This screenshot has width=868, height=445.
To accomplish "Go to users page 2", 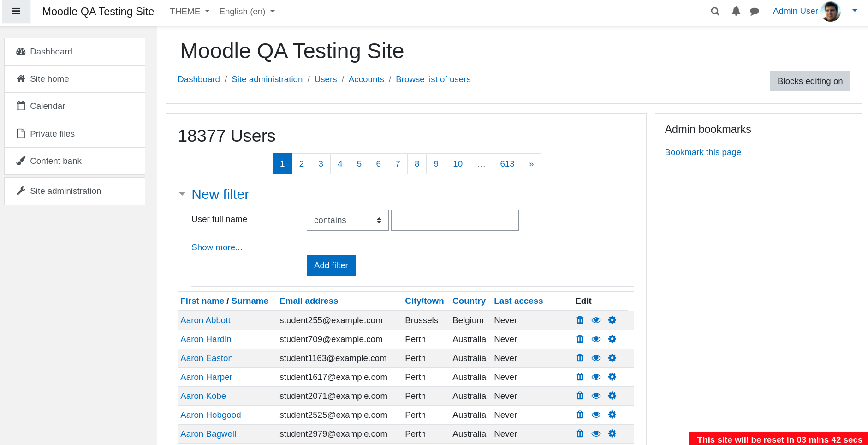I will pyautogui.click(x=302, y=164).
